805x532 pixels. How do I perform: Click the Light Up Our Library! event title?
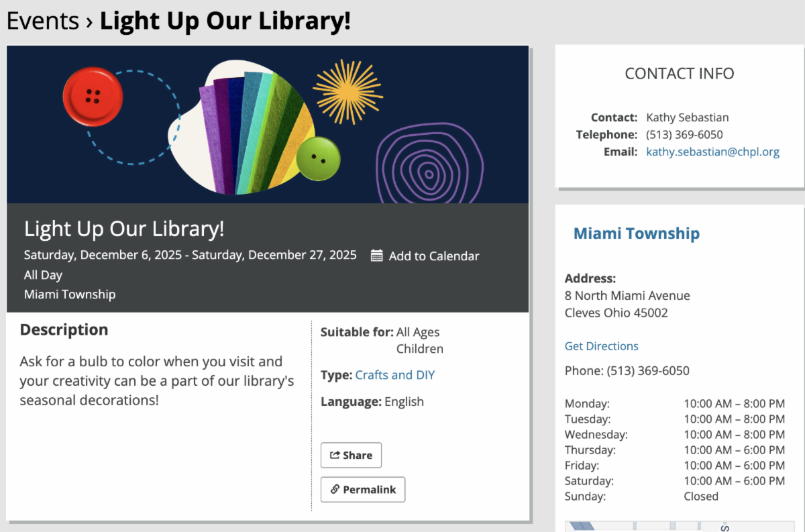click(x=124, y=229)
